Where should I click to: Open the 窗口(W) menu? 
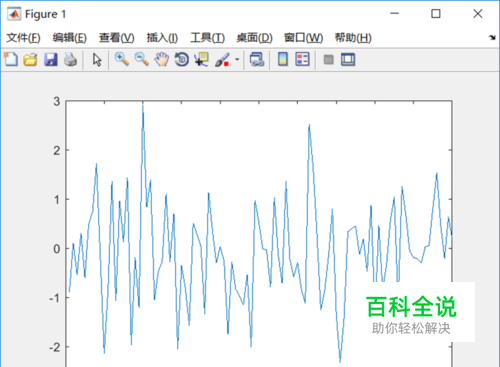[303, 38]
